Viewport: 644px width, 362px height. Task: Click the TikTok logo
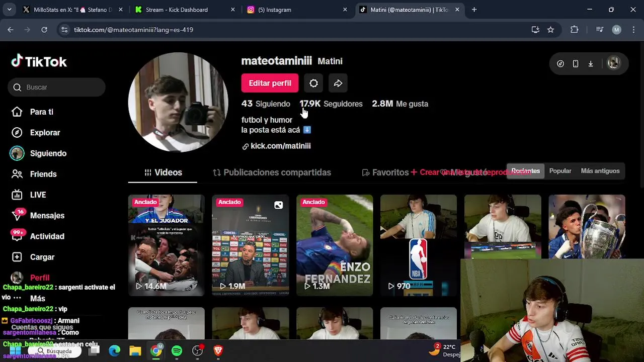tap(39, 61)
